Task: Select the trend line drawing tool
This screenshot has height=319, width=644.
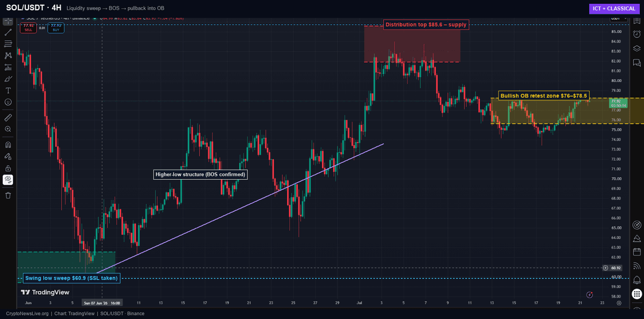Action: [x=8, y=33]
